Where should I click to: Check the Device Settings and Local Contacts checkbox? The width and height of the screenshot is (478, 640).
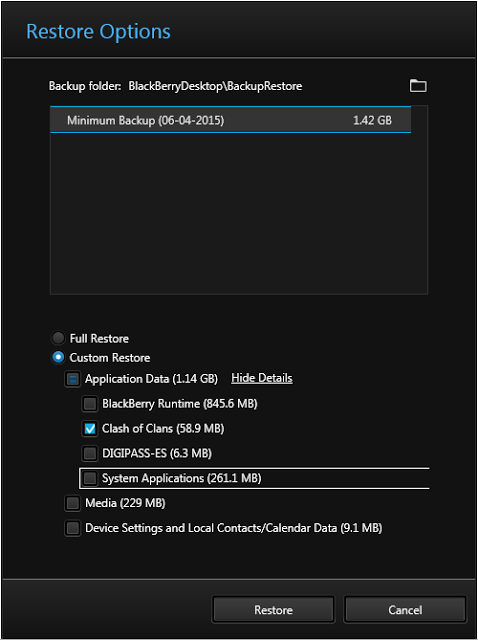pos(73,528)
